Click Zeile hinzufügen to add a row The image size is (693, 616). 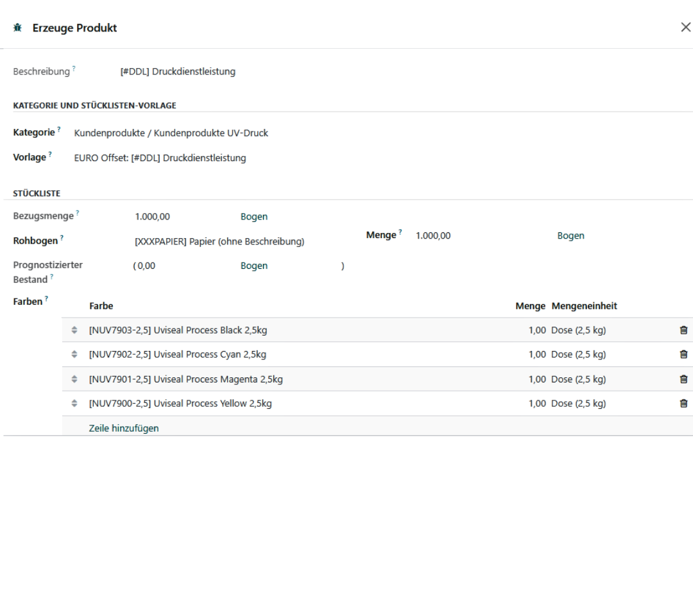123,428
